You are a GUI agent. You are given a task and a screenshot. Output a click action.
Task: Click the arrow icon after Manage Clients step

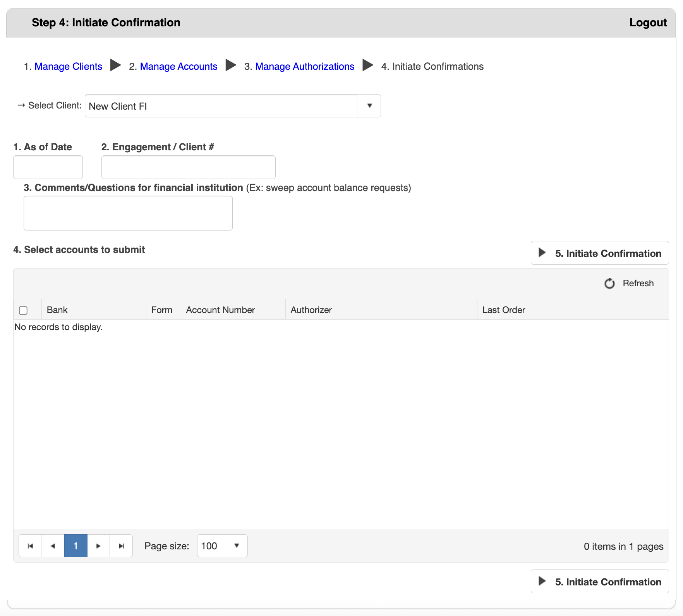(x=115, y=66)
